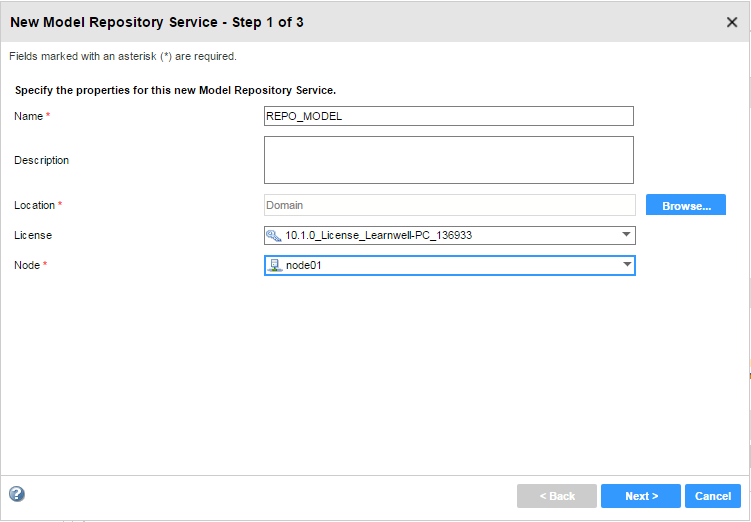Click the Location field label
This screenshot has height=522, width=751.
35,205
